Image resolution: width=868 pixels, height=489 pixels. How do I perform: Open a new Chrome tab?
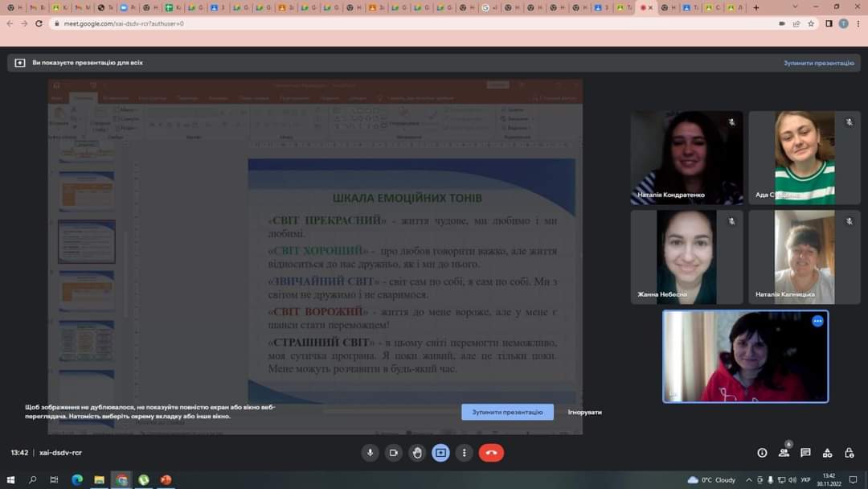click(756, 7)
